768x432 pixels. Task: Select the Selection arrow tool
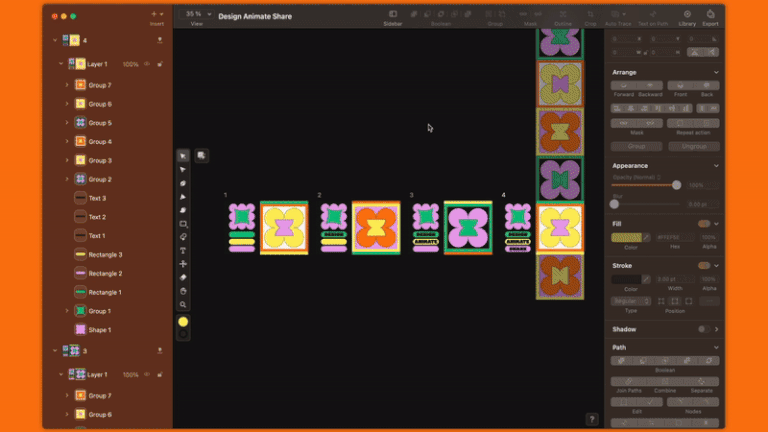(x=183, y=156)
